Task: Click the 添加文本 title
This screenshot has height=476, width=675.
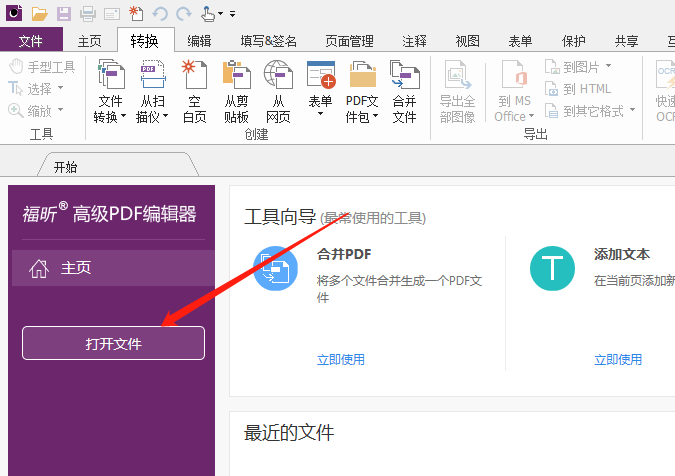Action: (622, 254)
